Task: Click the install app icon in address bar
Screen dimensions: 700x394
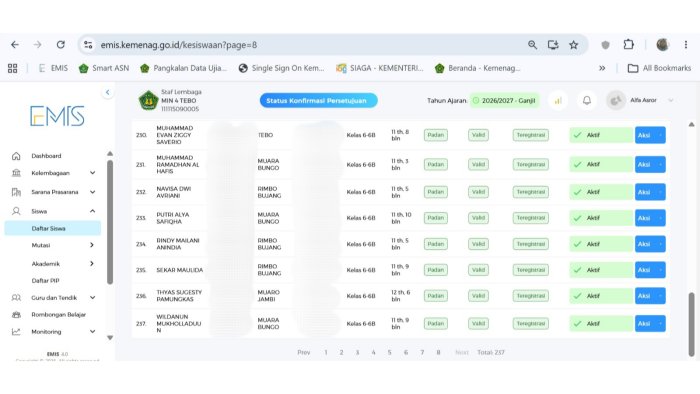Action: click(553, 45)
